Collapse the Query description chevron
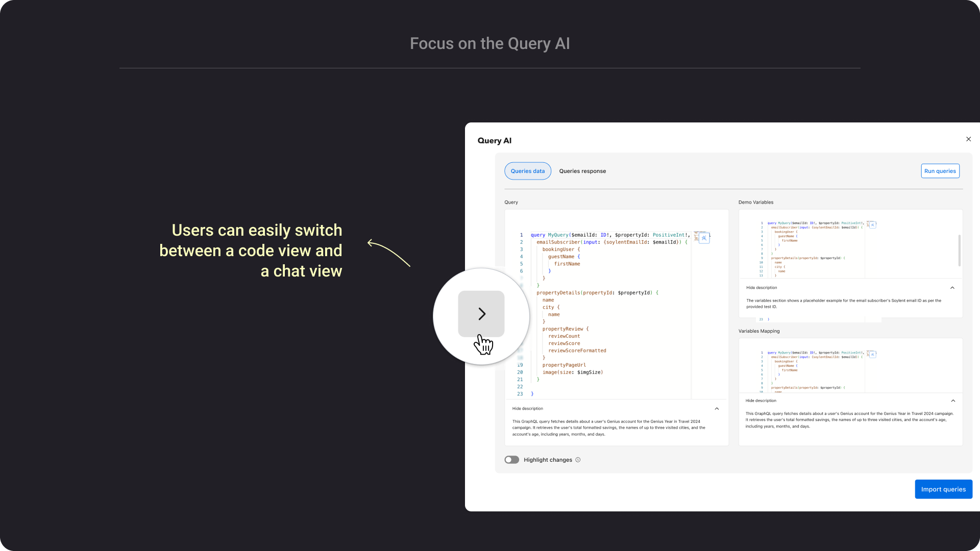 (717, 409)
